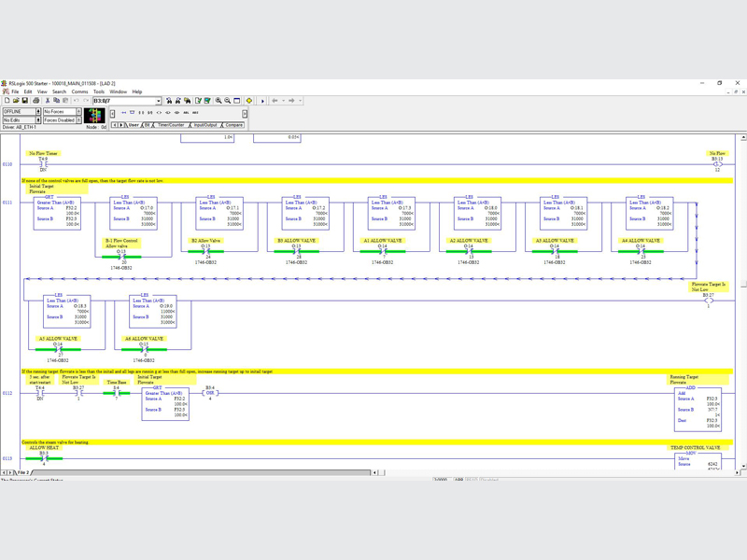Screen dimensions: 747x560
Task: Navigate forward with right arrow
Action: point(291,101)
